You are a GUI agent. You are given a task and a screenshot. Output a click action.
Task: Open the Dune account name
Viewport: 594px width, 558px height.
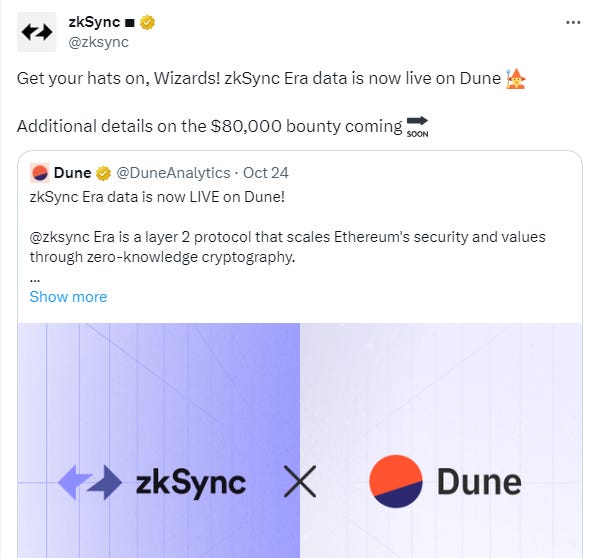point(72,173)
